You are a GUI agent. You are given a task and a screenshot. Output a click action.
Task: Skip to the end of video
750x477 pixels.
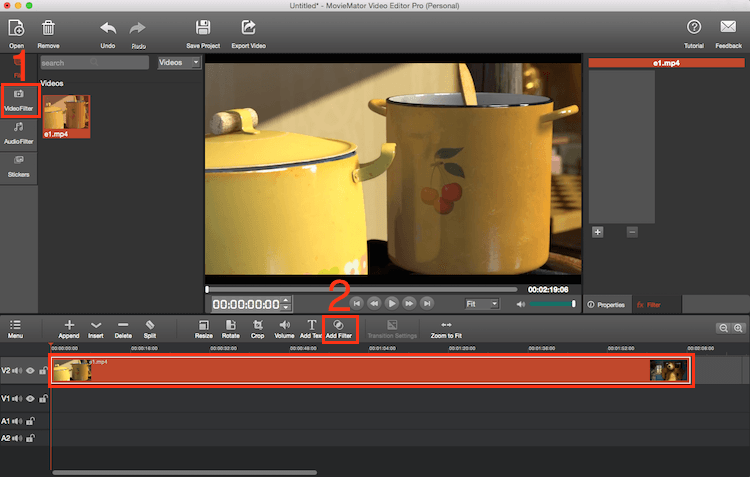pos(427,303)
